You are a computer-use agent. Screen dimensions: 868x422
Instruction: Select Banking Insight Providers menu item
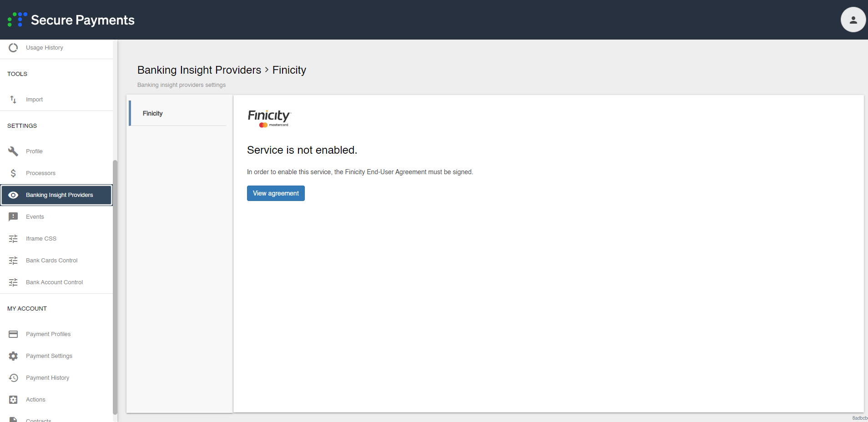(x=56, y=195)
